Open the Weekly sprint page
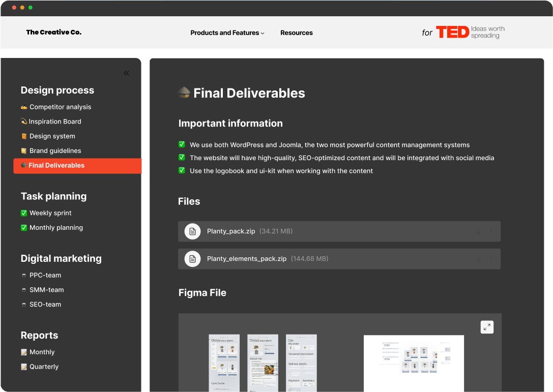Viewport: 553px width, 392px height. (x=50, y=213)
